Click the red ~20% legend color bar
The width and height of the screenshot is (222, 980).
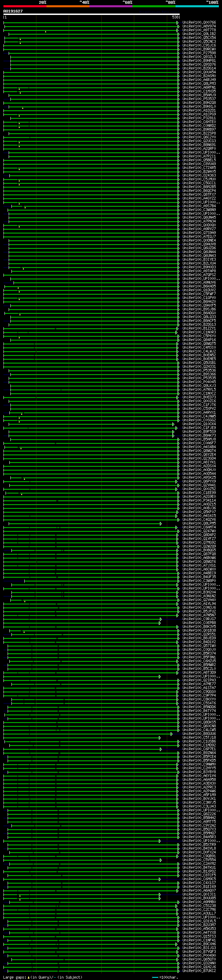coord(25,6)
